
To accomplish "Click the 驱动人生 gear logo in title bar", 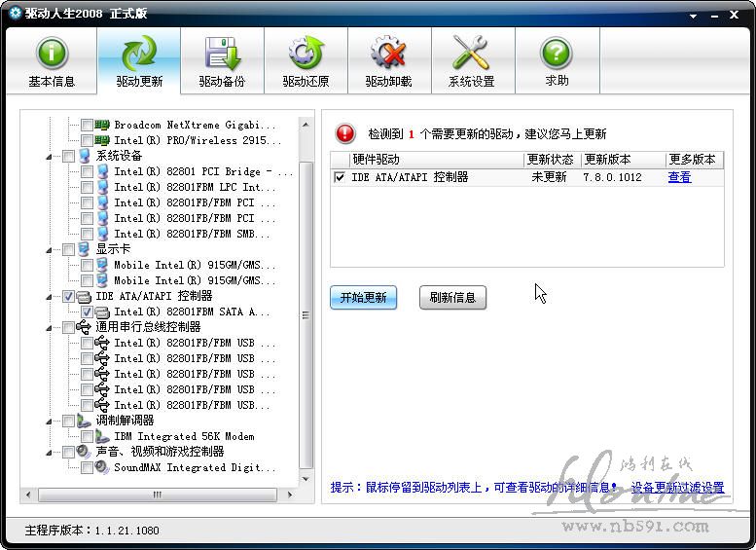I will (15, 13).
